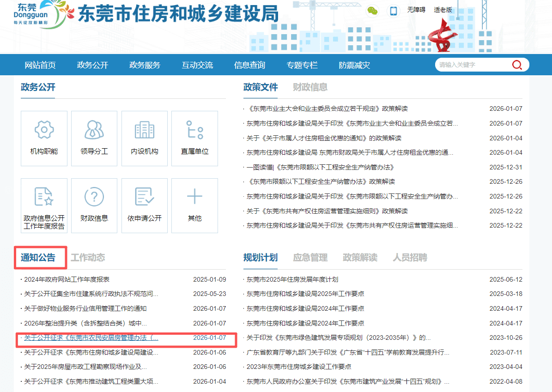Click the keyword search input field
Image resolution: width=552 pixels, height=392 pixels.
(471, 65)
